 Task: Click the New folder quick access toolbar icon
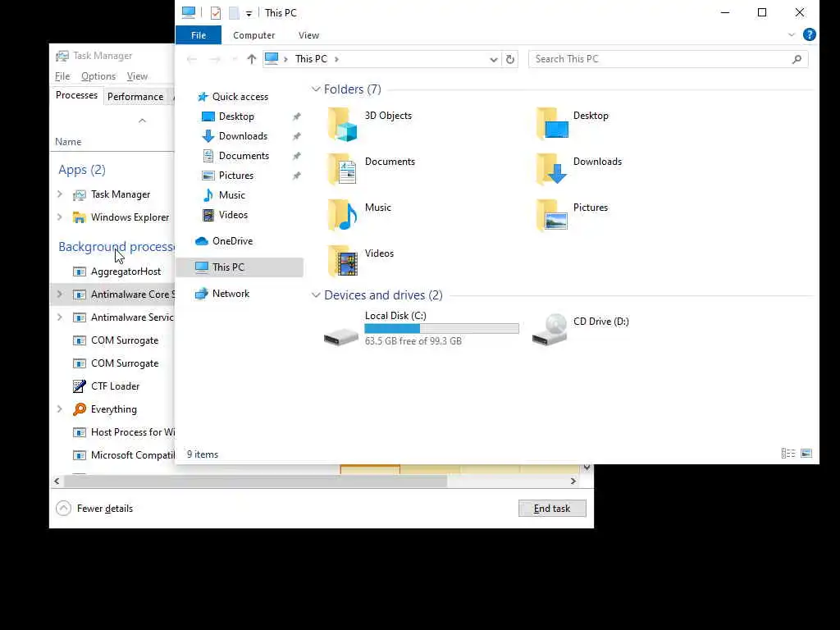pyautogui.click(x=234, y=13)
